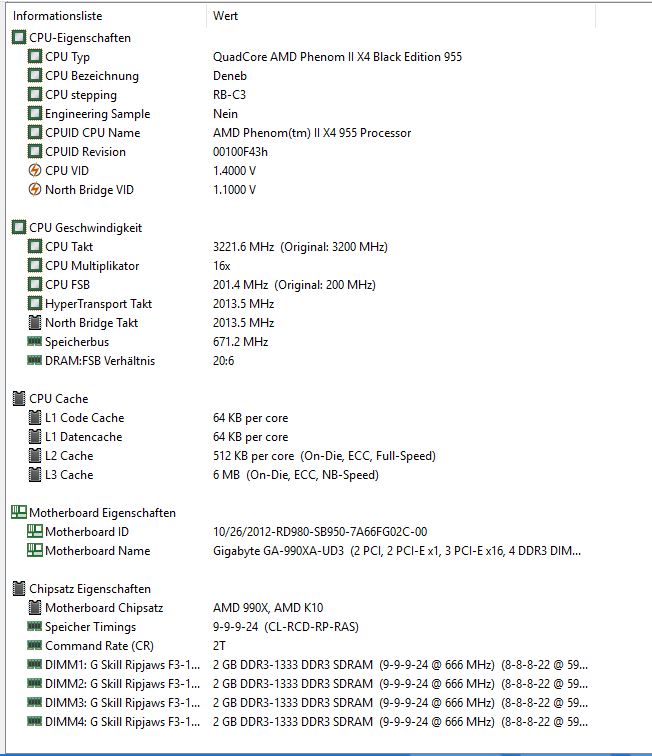652x756 pixels.
Task: Select the 6 MB L3 Cache value
Action: click(x=296, y=475)
